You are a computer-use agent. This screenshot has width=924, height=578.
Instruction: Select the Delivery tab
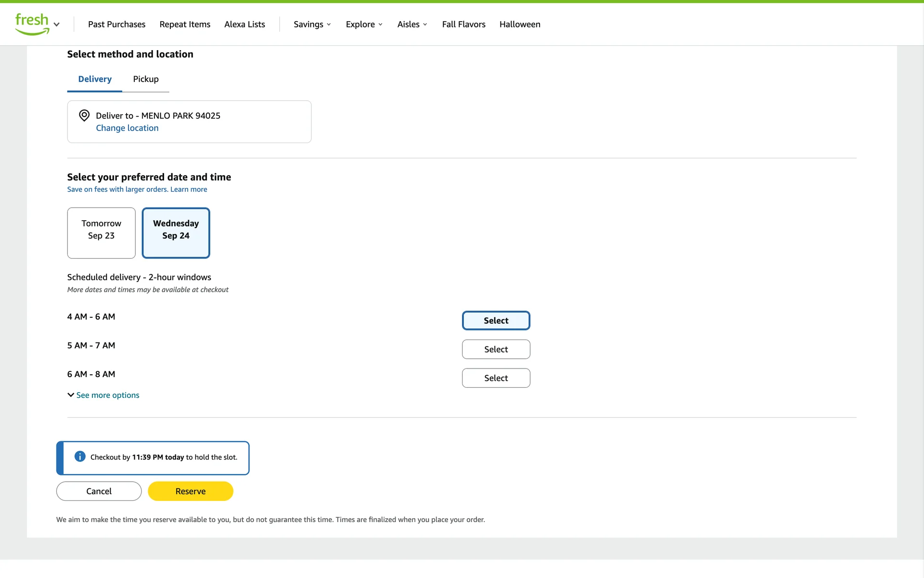point(95,79)
